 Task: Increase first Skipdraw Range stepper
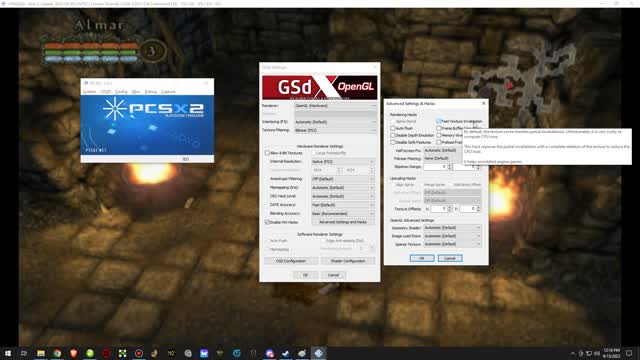pyautogui.click(x=449, y=165)
